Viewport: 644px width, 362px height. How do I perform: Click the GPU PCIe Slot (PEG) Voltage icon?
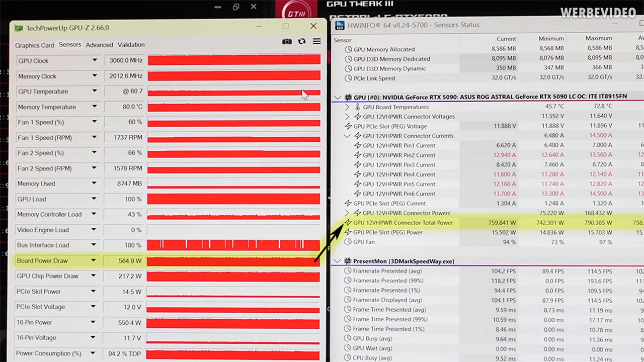348,126
